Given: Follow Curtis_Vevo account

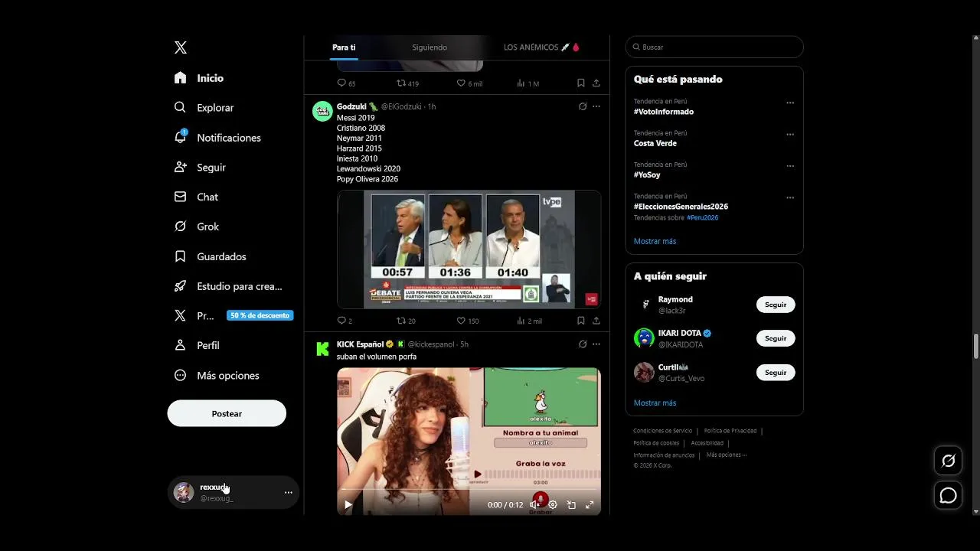Looking at the screenshot, I should [x=776, y=373].
